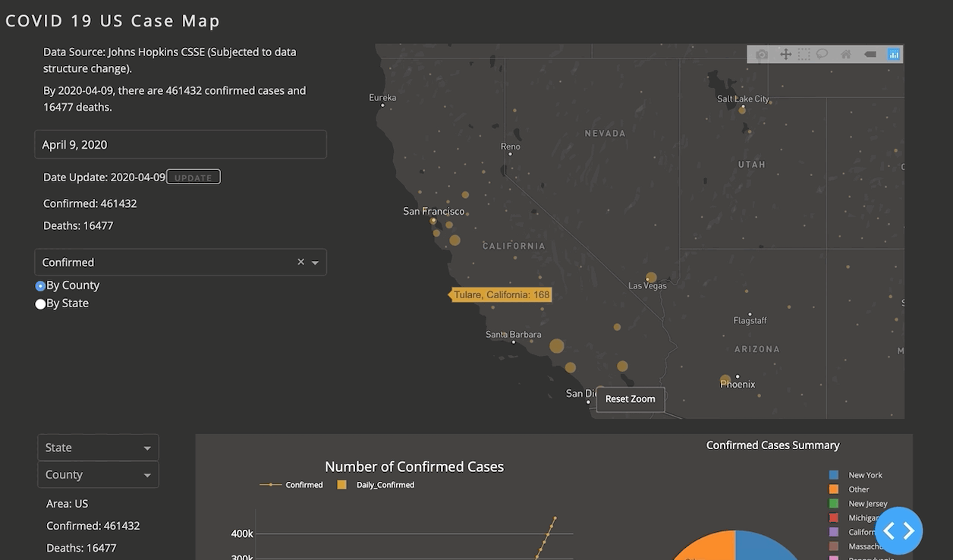Open the County dropdown
The width and height of the screenshot is (953, 560).
[x=98, y=474]
